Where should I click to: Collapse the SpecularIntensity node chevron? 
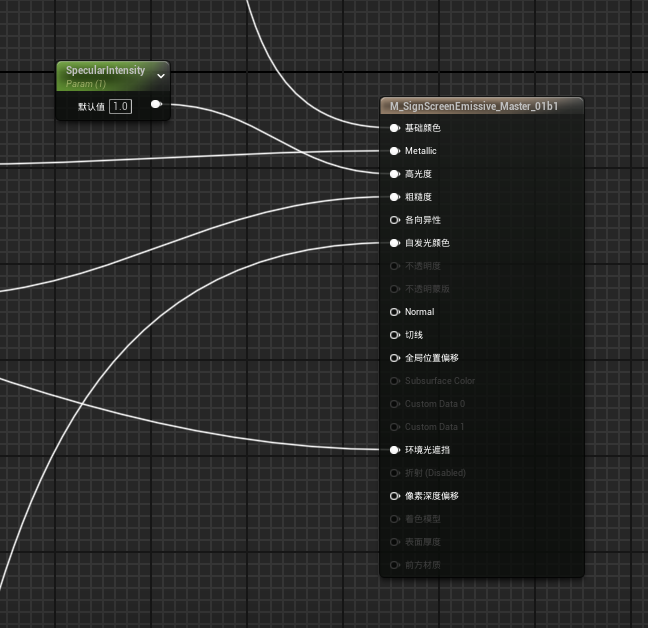161,76
